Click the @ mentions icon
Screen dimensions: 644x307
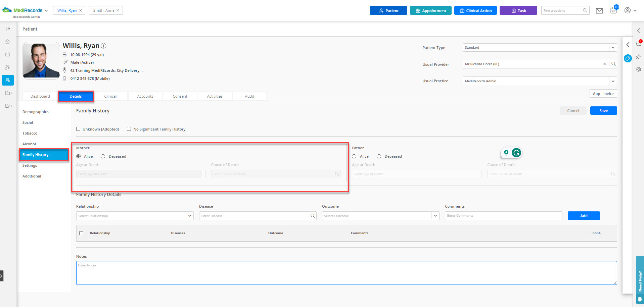pyautogui.click(x=639, y=69)
